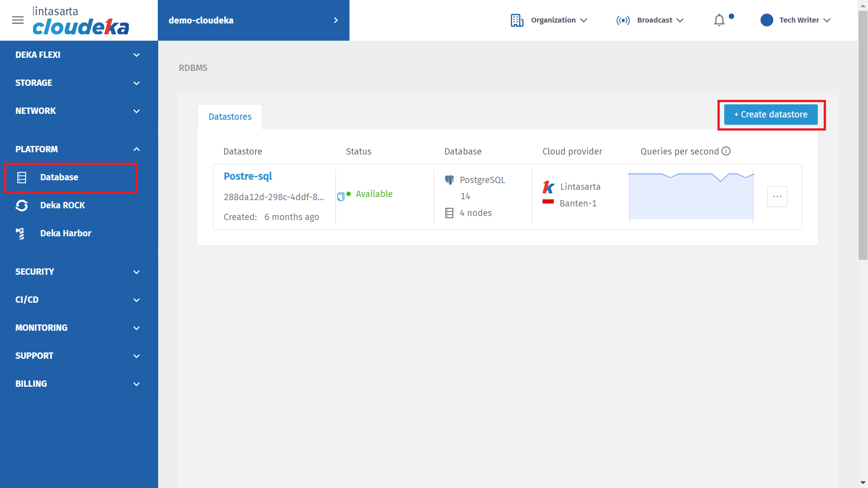Expand the DEKA FLEXI section

[x=78, y=55]
